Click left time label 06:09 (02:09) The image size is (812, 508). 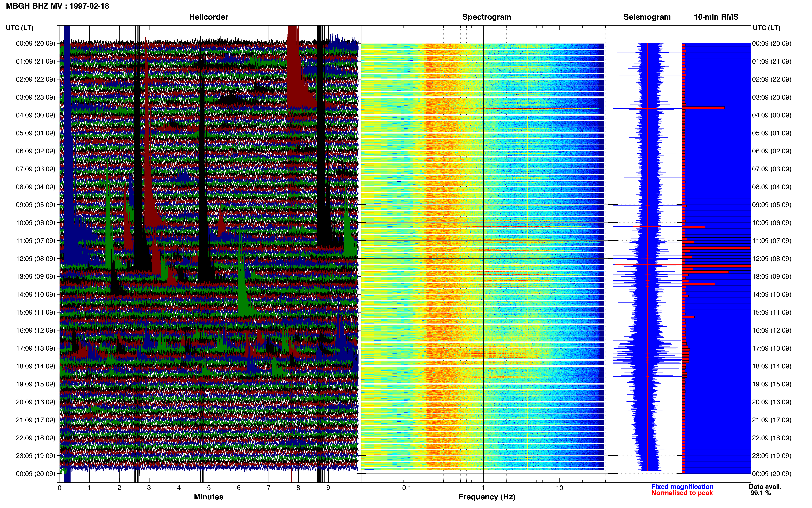click(x=36, y=151)
